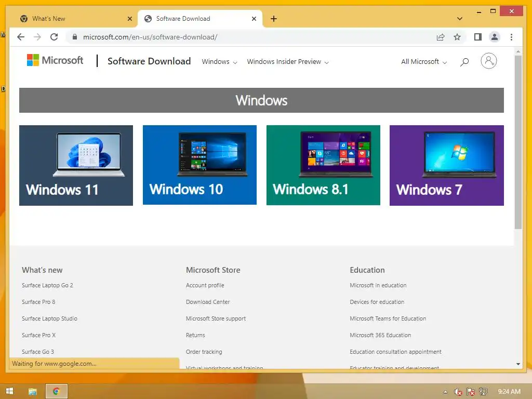Open Education consultation appointment link
This screenshot has width=532, height=399.
(x=395, y=352)
